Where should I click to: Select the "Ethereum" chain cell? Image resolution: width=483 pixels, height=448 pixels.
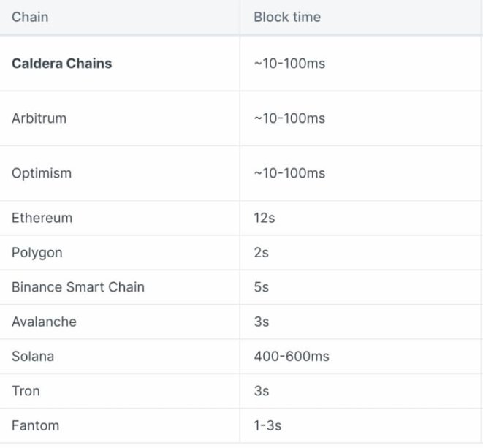point(42,218)
